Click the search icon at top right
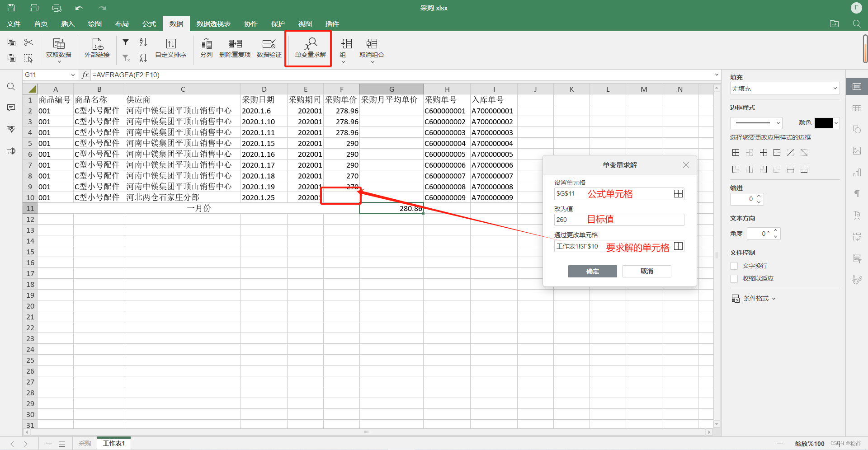 pos(857,23)
